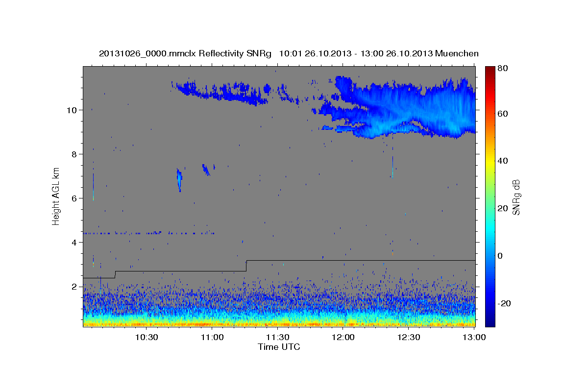Click the 11:00 time tick label
Viewport: 588px width, 392px height.
coord(212,337)
